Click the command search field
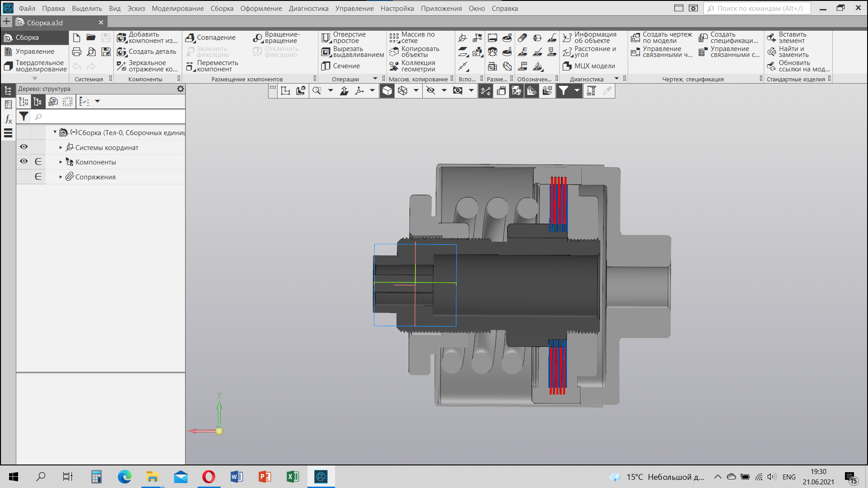 (x=757, y=8)
